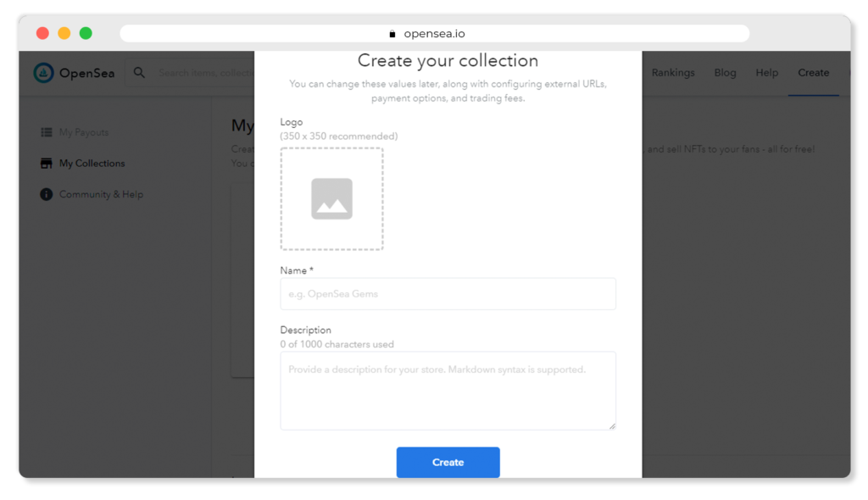Open the Rankings page from the navbar

(x=673, y=73)
